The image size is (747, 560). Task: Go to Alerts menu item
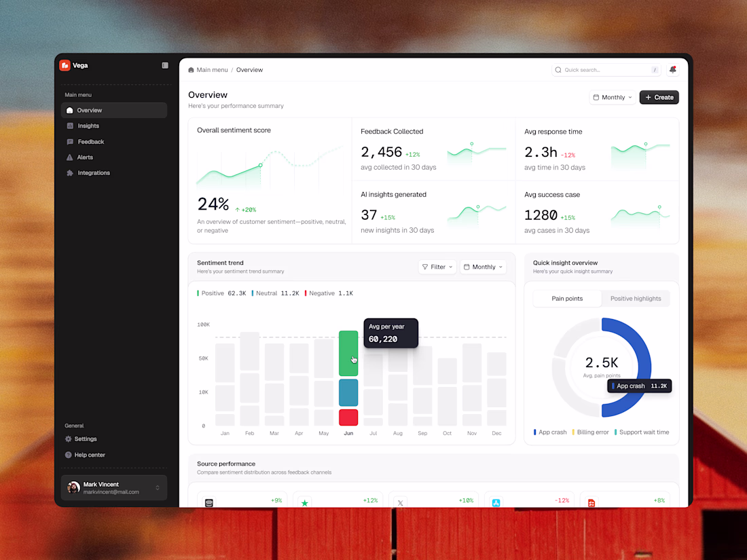(x=114, y=157)
